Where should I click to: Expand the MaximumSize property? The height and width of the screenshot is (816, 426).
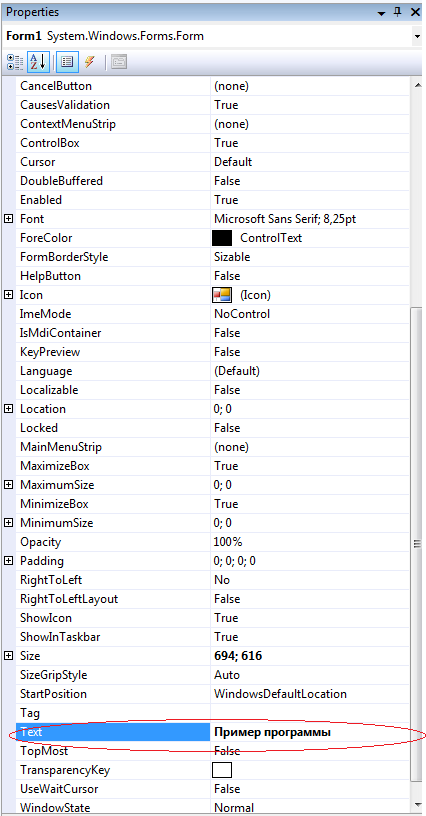point(8,485)
